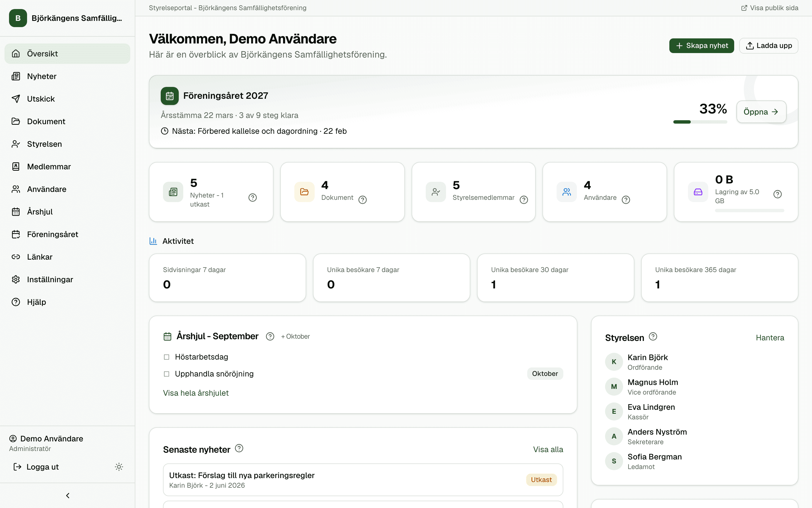Check the Höstarbetsdag task checkbox
Image resolution: width=812 pixels, height=508 pixels.
(166, 357)
